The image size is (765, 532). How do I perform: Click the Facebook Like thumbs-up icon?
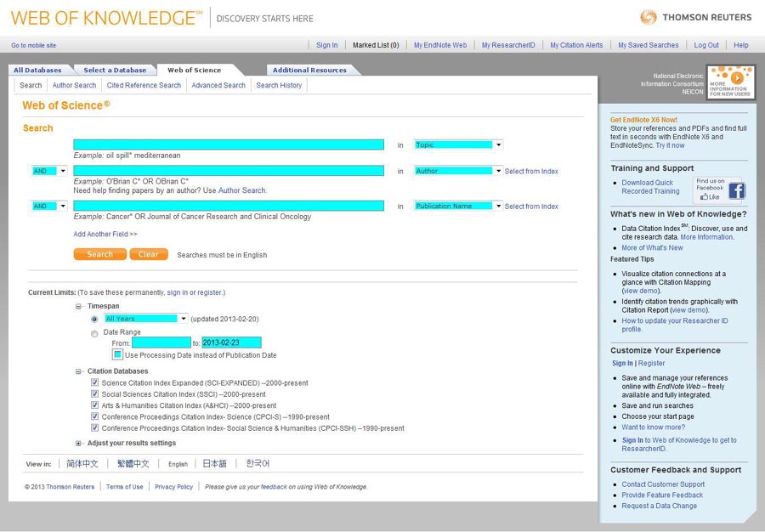704,196
